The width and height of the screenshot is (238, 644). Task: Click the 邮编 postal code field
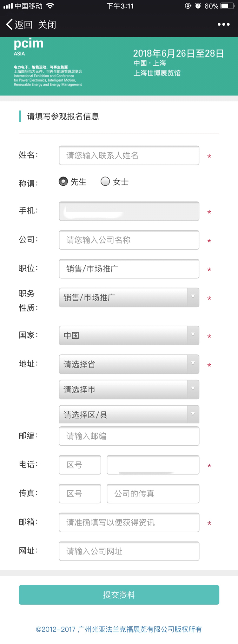coord(129,436)
